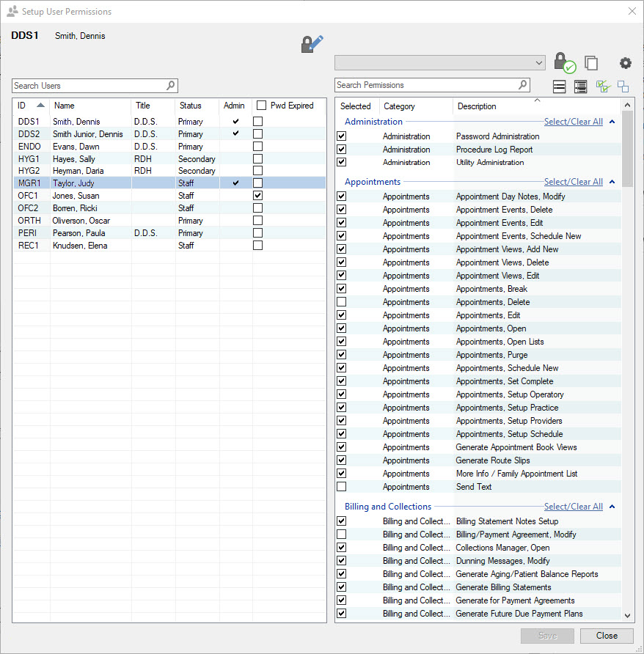Viewport: 644px width, 654px height.
Task: Click Select/Clear All for Billing and Collections
Action: tap(574, 507)
